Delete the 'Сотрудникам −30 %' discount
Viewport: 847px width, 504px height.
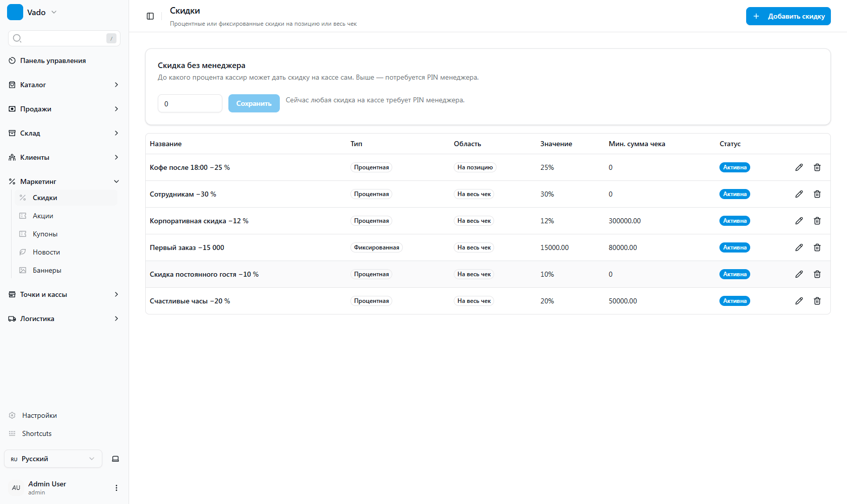point(817,194)
